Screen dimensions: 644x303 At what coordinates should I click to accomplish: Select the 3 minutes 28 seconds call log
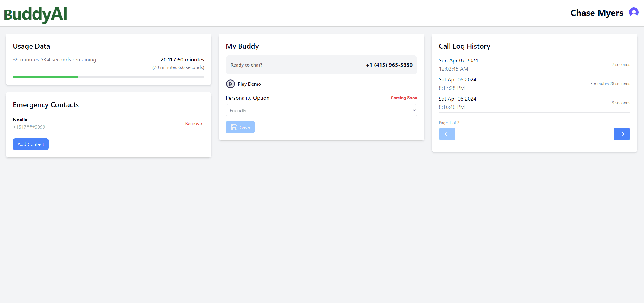(x=534, y=84)
